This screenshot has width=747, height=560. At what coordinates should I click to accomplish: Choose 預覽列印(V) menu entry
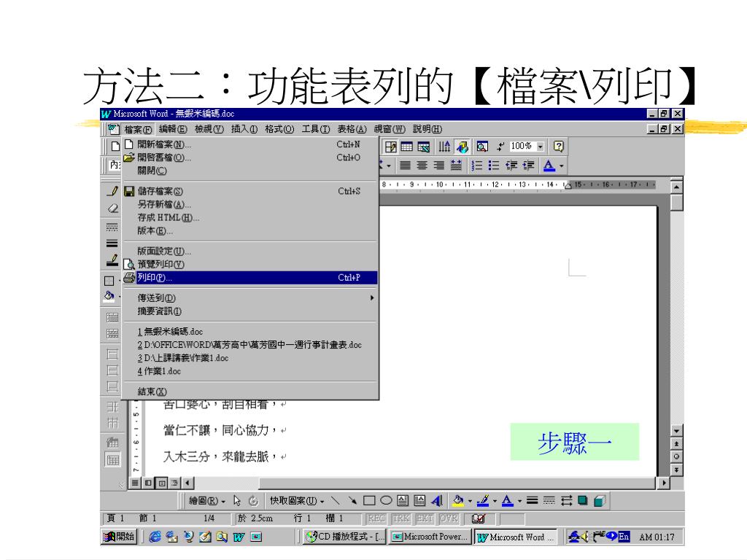click(x=250, y=264)
